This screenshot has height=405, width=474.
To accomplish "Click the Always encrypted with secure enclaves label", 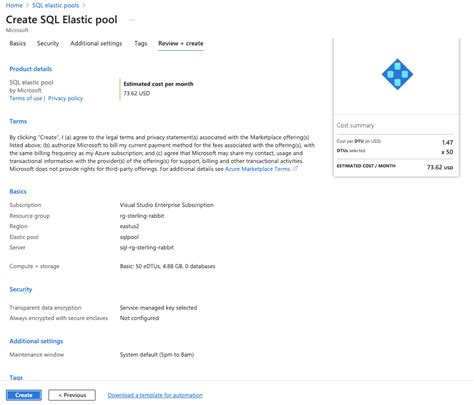I will click(59, 318).
